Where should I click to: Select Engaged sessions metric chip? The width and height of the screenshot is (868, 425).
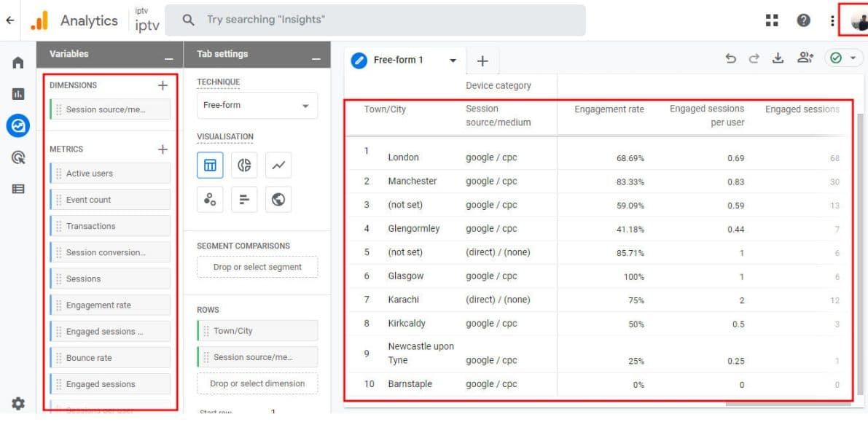(110, 384)
